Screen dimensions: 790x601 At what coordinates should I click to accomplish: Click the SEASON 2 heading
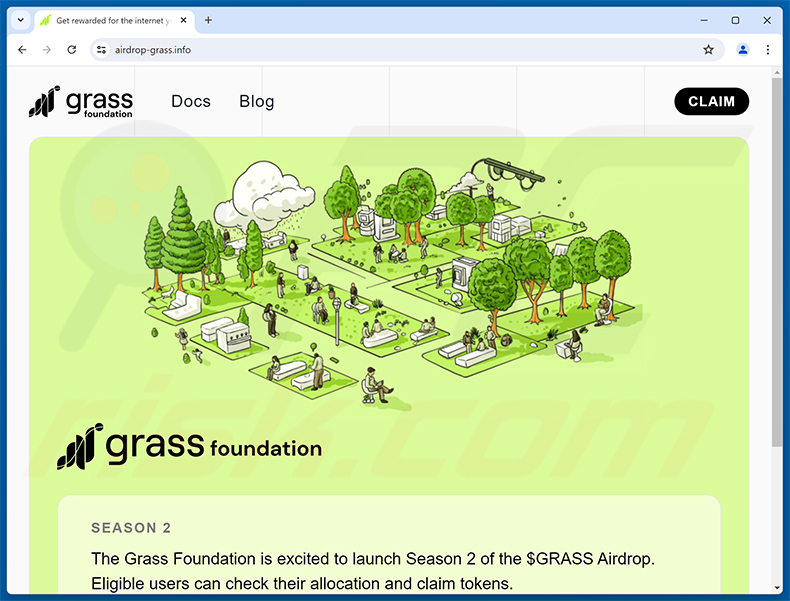tap(131, 527)
